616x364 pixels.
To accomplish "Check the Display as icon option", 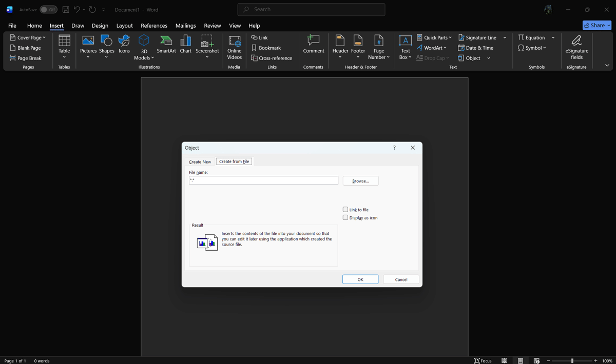I will (345, 218).
